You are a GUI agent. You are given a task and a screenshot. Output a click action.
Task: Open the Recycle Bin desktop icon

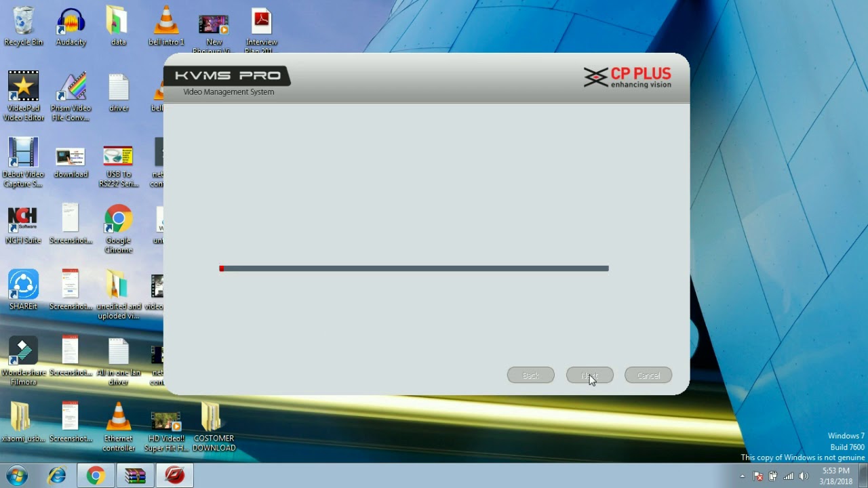tap(24, 26)
